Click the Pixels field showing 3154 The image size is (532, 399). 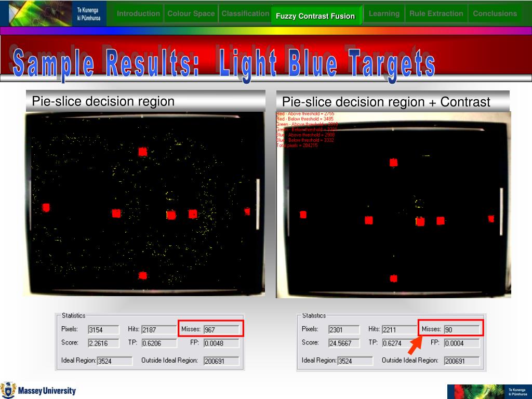coord(103,329)
